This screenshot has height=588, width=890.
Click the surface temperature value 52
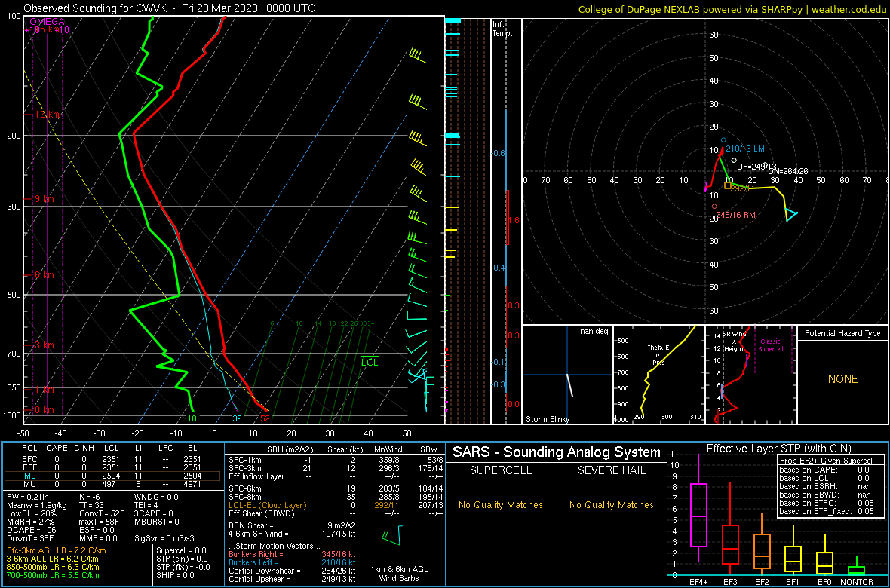click(265, 418)
